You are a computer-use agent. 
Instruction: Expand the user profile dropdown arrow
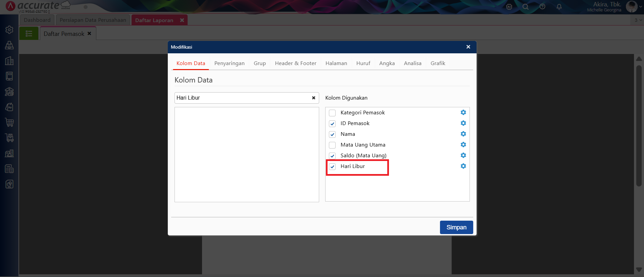click(640, 7)
